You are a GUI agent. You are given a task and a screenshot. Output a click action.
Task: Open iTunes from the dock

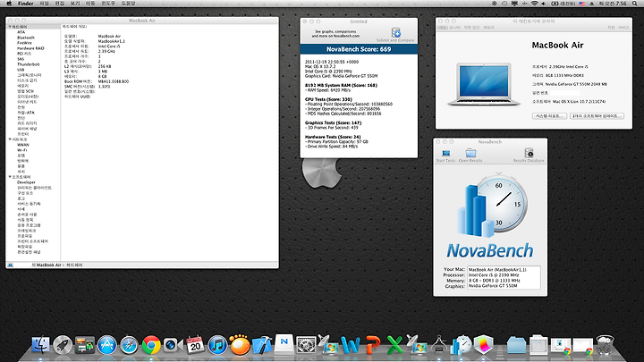coord(217,345)
